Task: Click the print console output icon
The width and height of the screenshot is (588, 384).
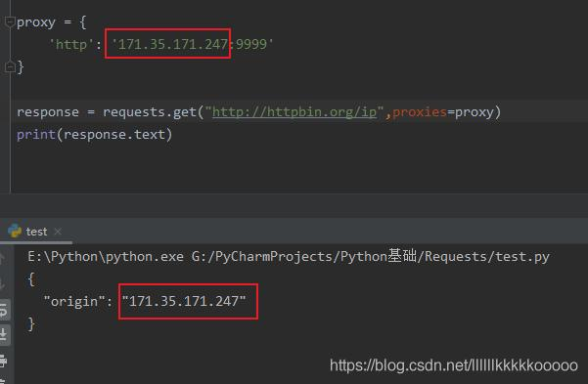Action: [3, 361]
